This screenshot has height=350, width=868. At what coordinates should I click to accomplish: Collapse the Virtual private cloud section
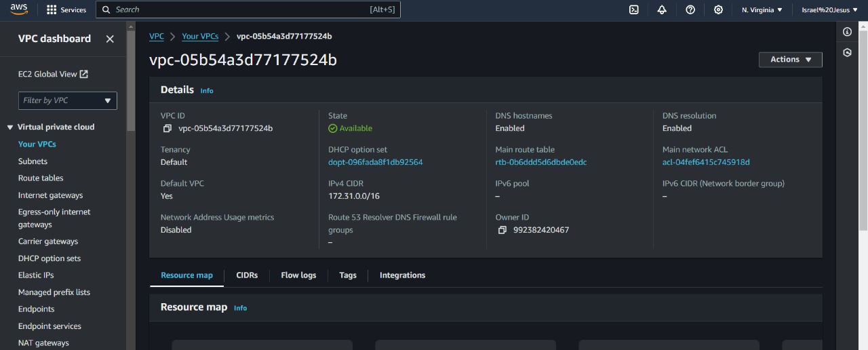tap(10, 127)
